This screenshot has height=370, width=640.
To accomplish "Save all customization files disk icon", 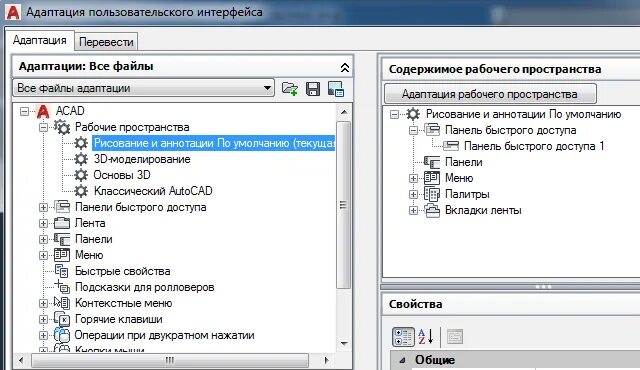I will (313, 89).
